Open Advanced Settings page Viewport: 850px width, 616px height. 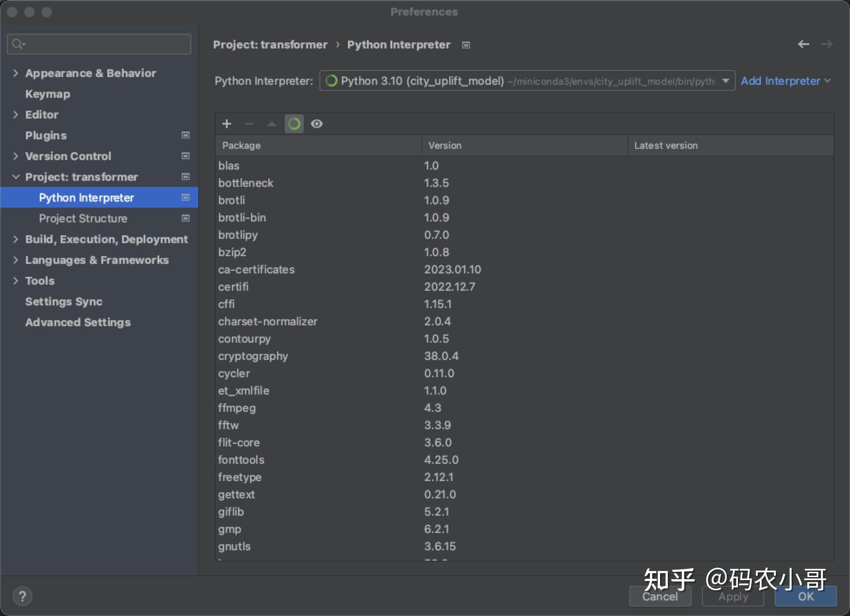78,322
